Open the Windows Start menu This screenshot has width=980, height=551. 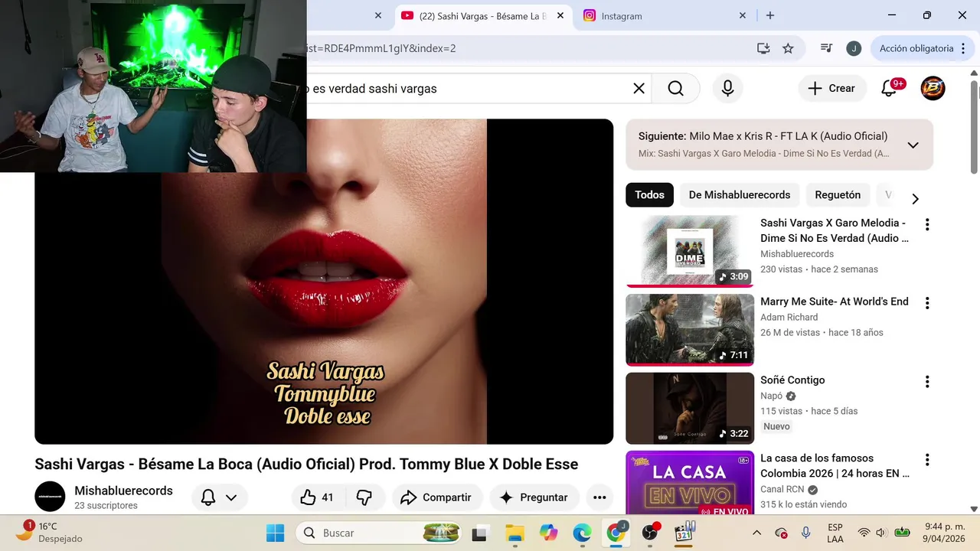pos(275,533)
